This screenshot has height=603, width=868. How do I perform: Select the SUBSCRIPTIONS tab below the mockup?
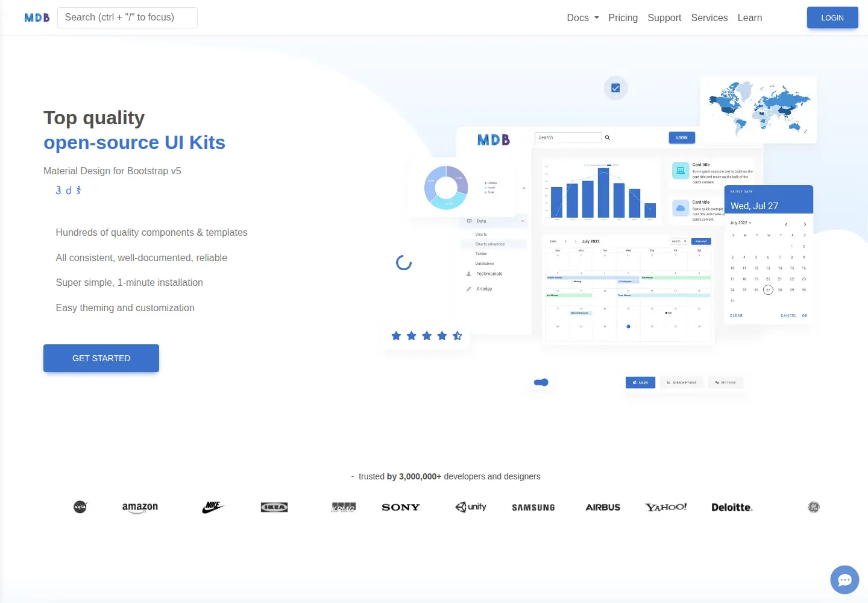click(681, 382)
